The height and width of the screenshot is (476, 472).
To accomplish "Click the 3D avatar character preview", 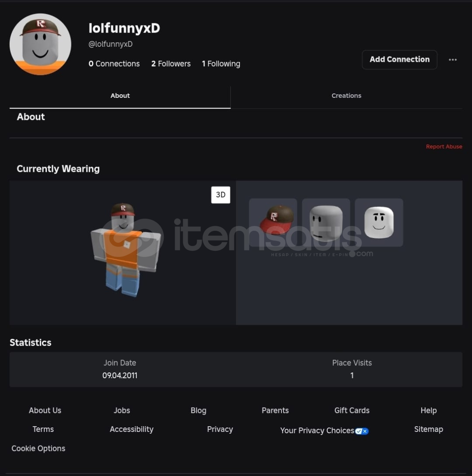I will click(125, 249).
